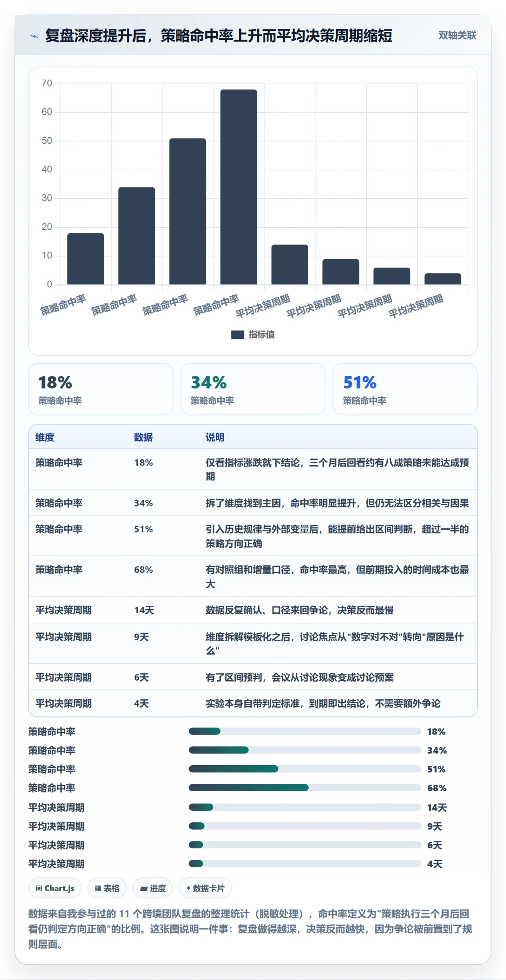Click the chart title 复盘深度提升后 heading
The image size is (506, 980).
(x=219, y=36)
